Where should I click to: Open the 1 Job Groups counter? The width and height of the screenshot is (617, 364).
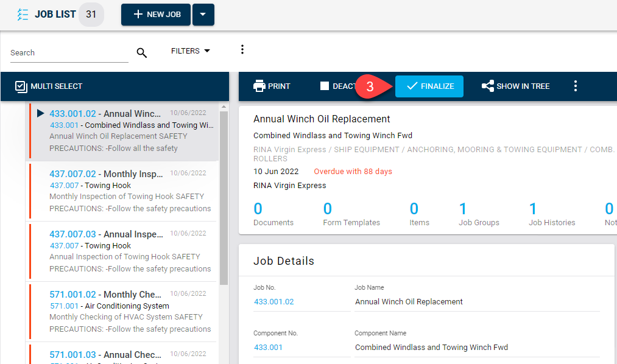click(x=479, y=214)
